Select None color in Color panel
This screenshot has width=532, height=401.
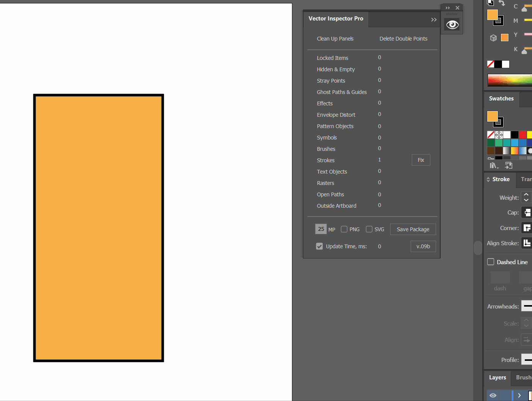click(x=491, y=64)
